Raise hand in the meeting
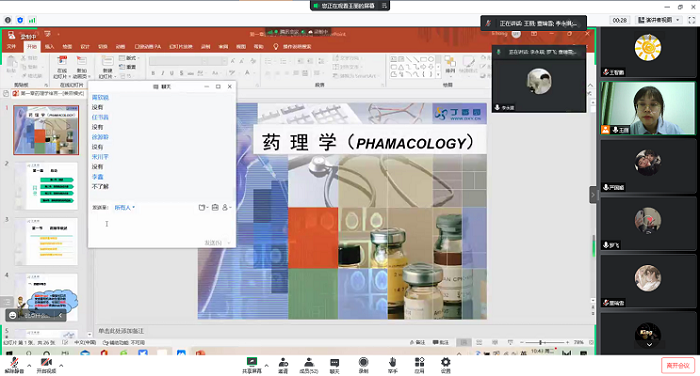The height and width of the screenshot is (376, 700). pos(392,365)
